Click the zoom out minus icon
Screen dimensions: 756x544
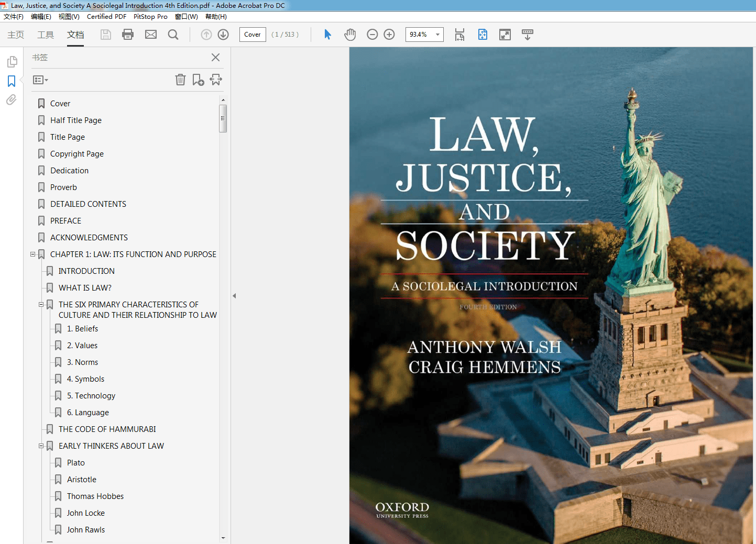372,35
